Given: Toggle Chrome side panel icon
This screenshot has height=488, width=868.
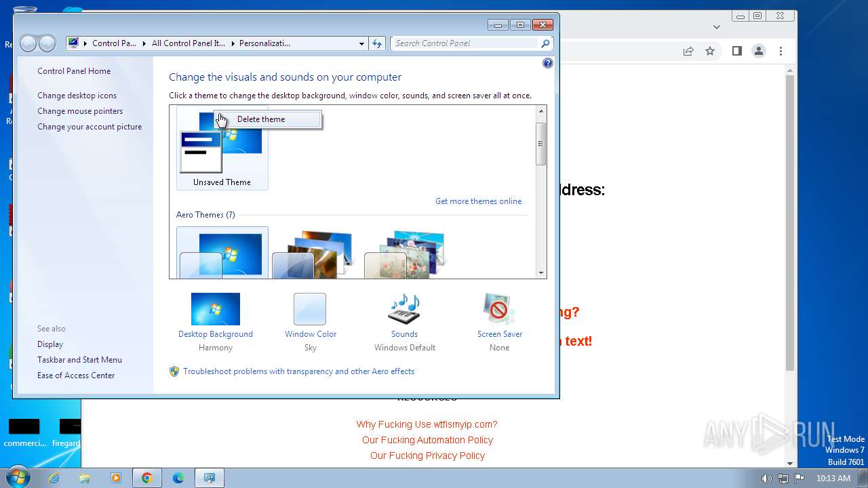Looking at the screenshot, I should (737, 51).
